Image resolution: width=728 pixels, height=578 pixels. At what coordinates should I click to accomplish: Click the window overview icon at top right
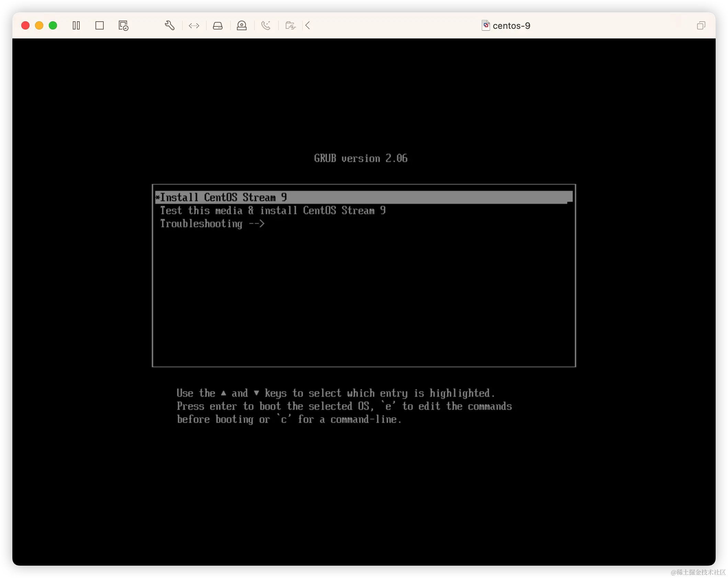coord(701,25)
